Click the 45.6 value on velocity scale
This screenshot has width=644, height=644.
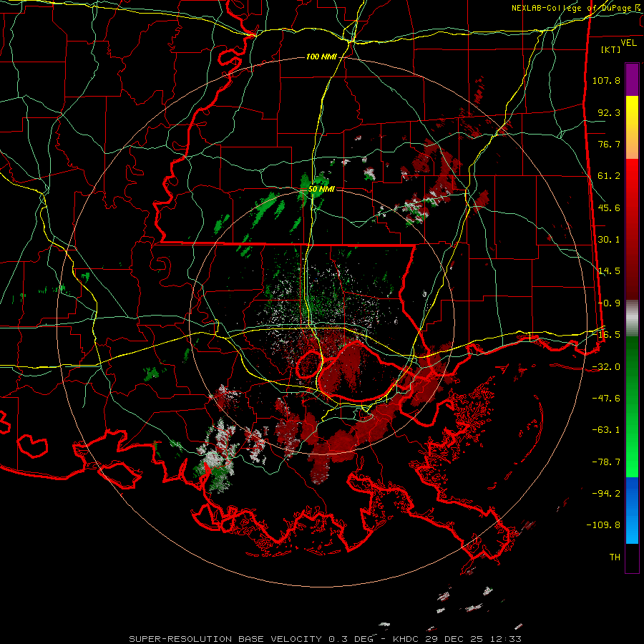[609, 208]
